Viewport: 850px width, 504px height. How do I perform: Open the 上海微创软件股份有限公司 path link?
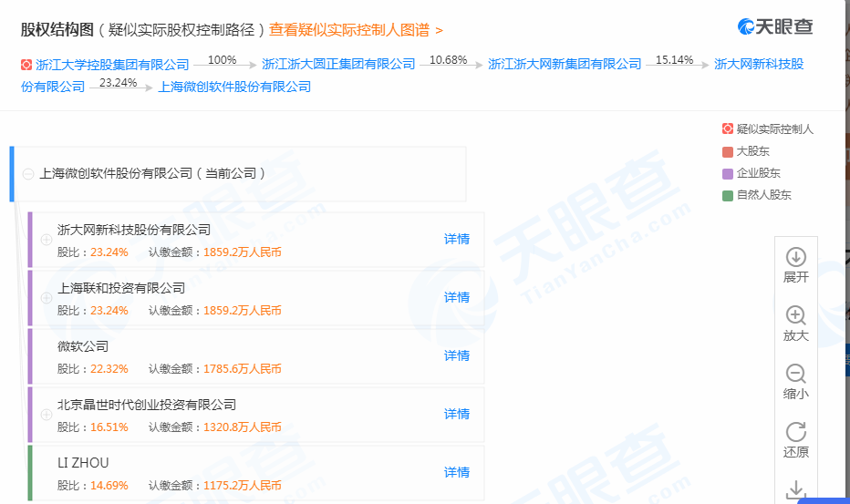[x=234, y=87]
